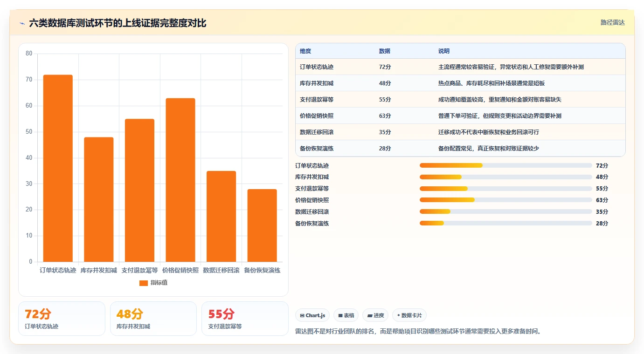Screen dimensions: 644x354
Task: Click the 表格 tag
Action: pos(346,315)
